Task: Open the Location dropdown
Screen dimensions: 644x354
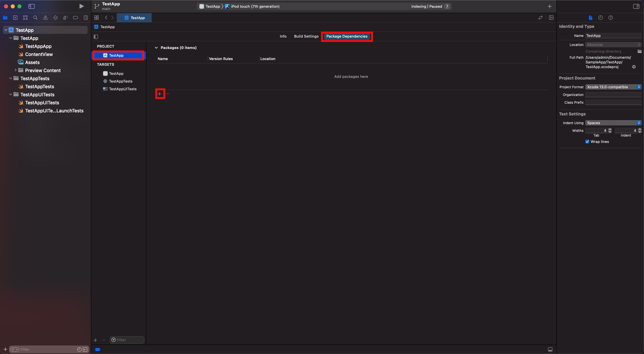Action: 613,45
